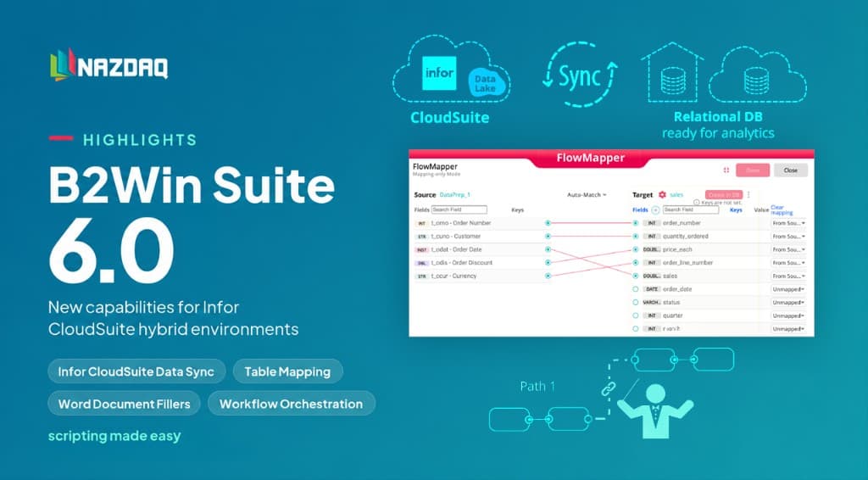Click the cloud database icon
Viewport: 868px width, 480px height.
(757, 75)
